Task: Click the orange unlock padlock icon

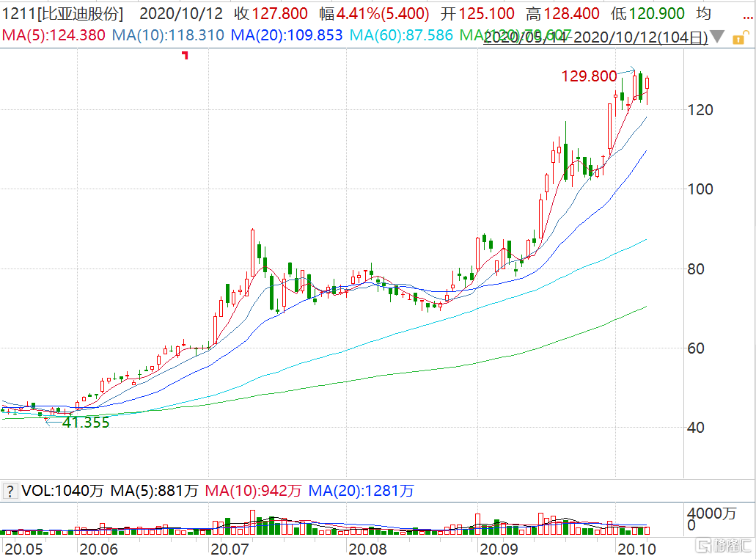Action: pyautogui.click(x=740, y=37)
